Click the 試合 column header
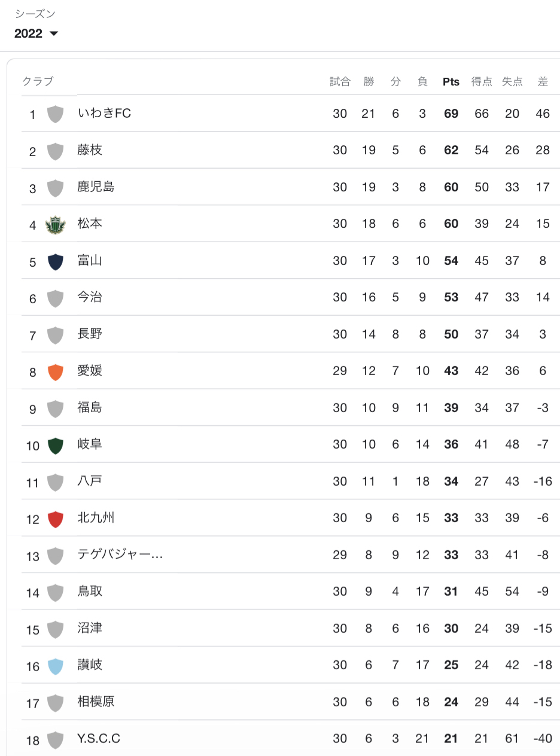 [x=340, y=82]
